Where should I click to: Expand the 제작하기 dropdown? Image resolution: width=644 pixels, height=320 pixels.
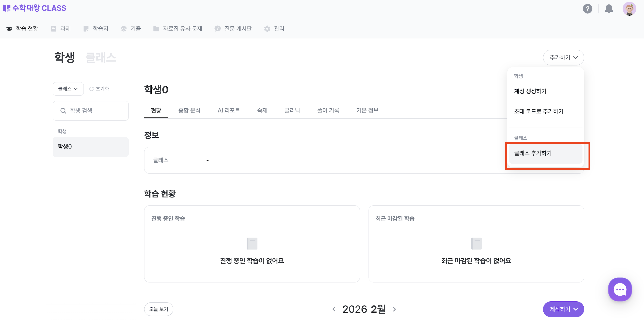pyautogui.click(x=563, y=309)
